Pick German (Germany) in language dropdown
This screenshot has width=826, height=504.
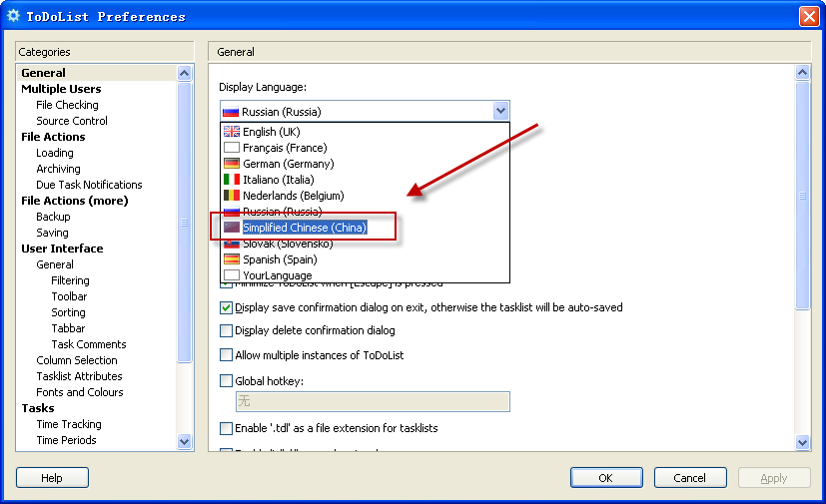366,164
